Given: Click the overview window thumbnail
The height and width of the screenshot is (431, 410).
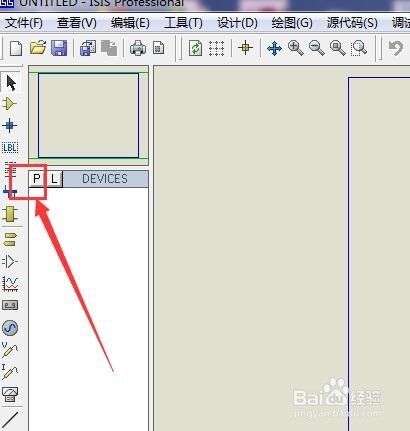Looking at the screenshot, I should (88, 115).
